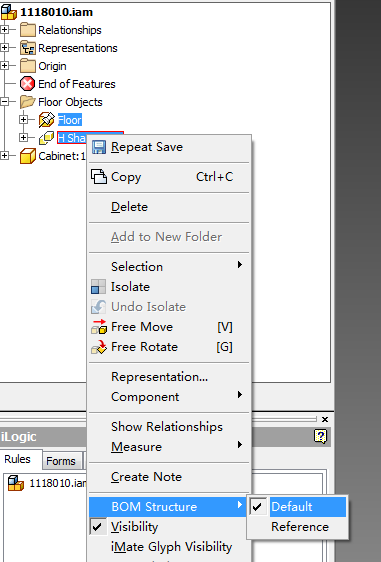Select the Floor tree item label
Screen dimensions: 381x562
(x=70, y=120)
